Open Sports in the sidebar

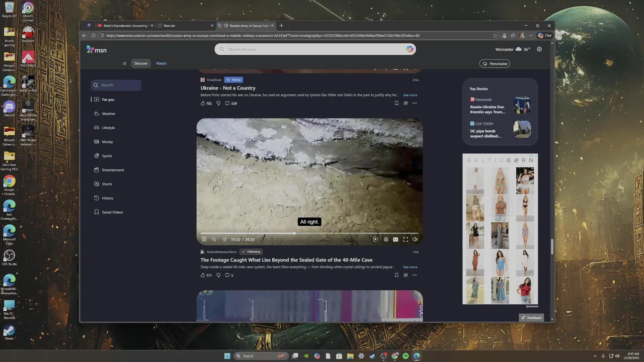click(107, 156)
